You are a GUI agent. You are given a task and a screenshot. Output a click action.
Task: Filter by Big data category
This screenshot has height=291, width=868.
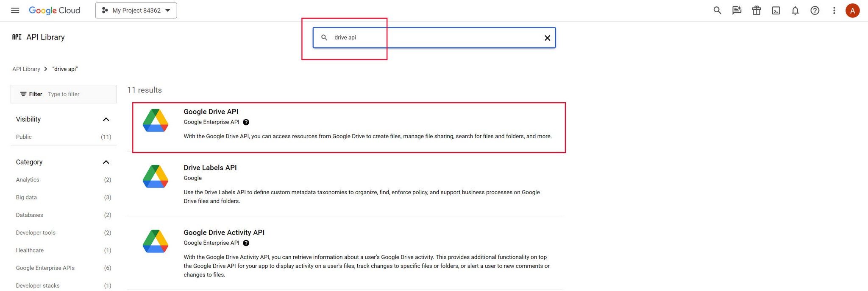pyautogui.click(x=64, y=197)
